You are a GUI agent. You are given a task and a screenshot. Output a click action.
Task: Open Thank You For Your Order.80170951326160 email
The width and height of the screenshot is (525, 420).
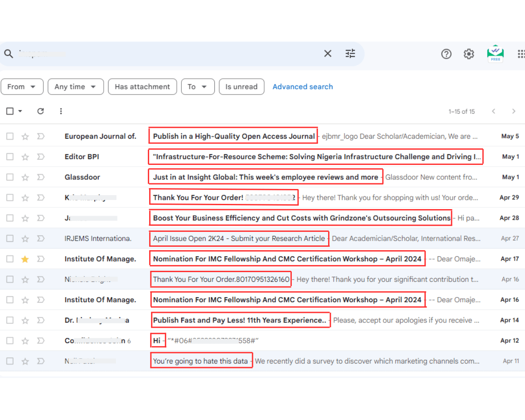tap(221, 279)
